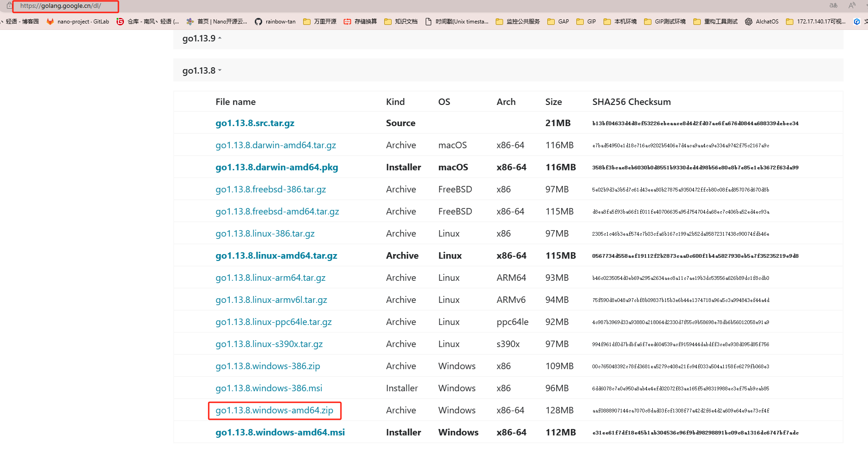
Task: Open the 知识文档 bookmark folder
Action: coord(401,22)
